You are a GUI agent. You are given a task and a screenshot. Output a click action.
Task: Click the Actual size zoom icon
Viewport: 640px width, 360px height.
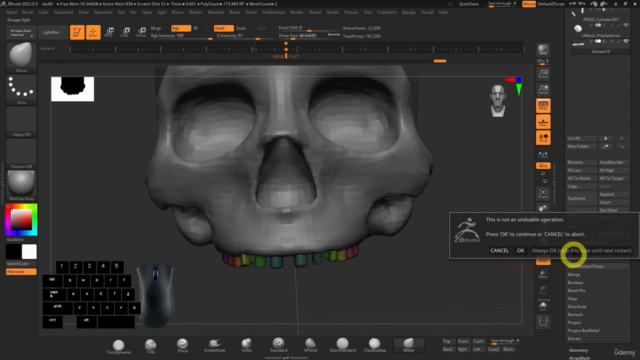(543, 74)
